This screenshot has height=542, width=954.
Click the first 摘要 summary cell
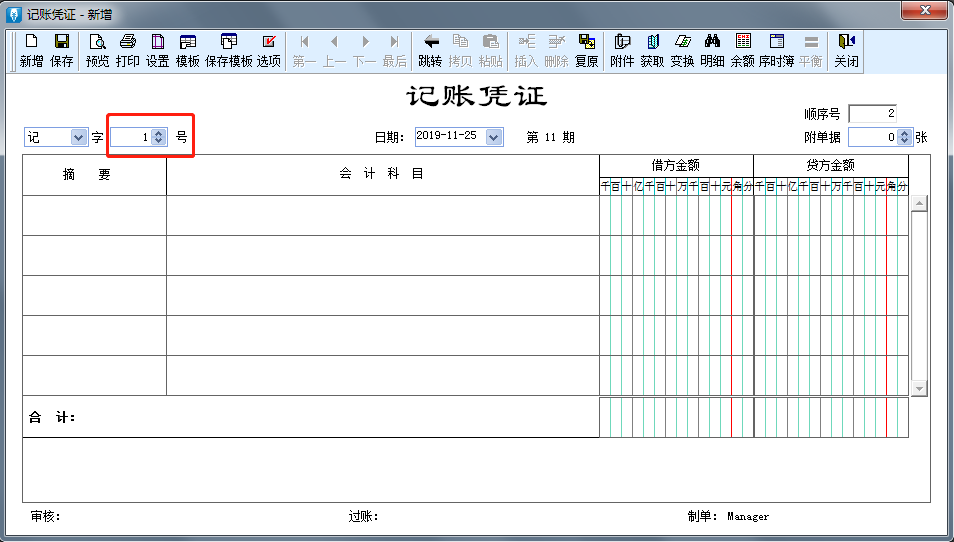tap(94, 215)
